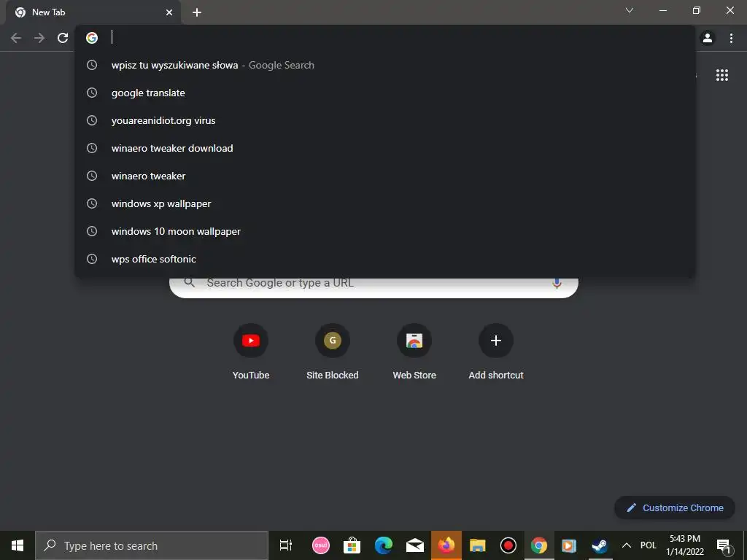Choose the 'windows xp wallpaper' suggestion
The width and height of the screenshot is (747, 560).
pyautogui.click(x=385, y=203)
